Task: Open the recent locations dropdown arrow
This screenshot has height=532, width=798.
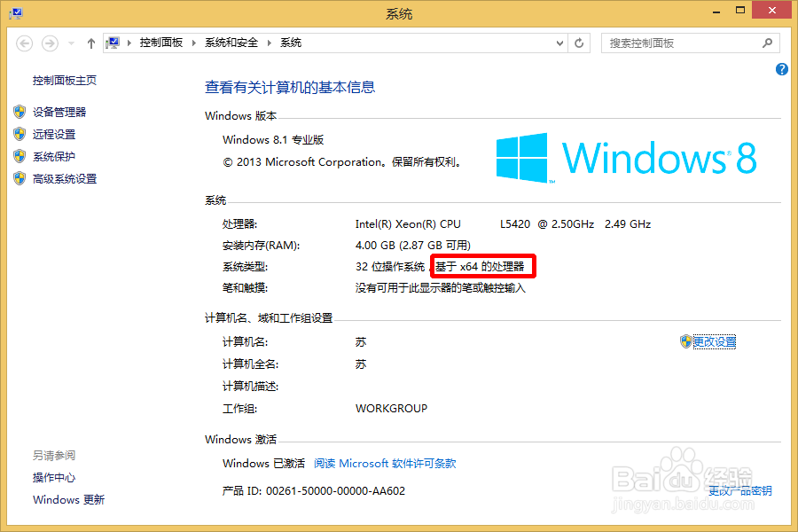Action: [71, 43]
